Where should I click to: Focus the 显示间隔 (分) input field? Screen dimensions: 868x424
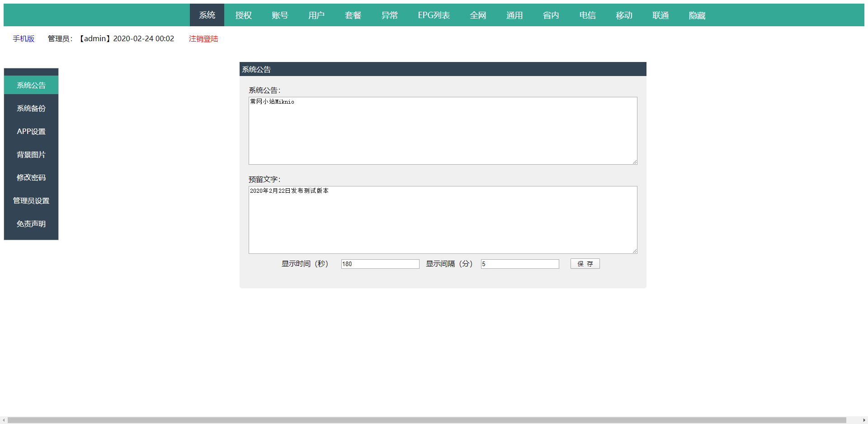[520, 264]
